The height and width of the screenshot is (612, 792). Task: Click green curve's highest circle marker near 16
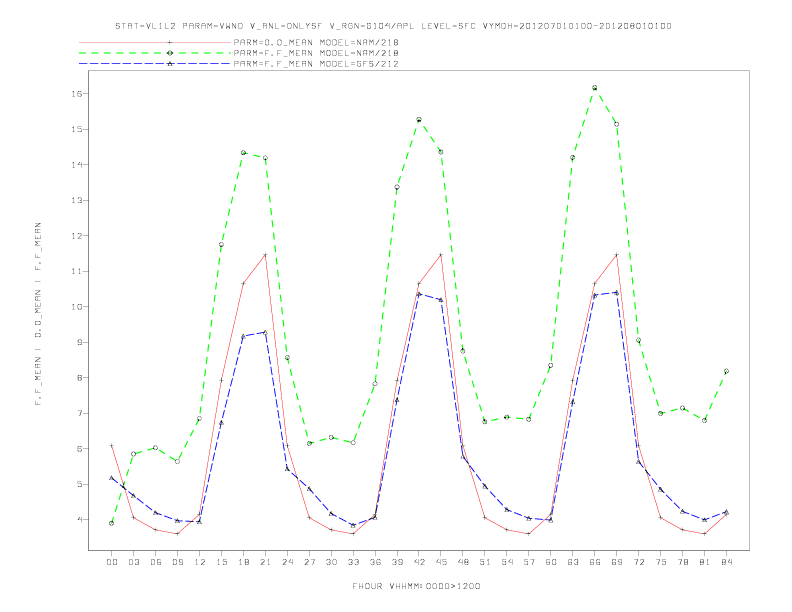pyautogui.click(x=595, y=88)
